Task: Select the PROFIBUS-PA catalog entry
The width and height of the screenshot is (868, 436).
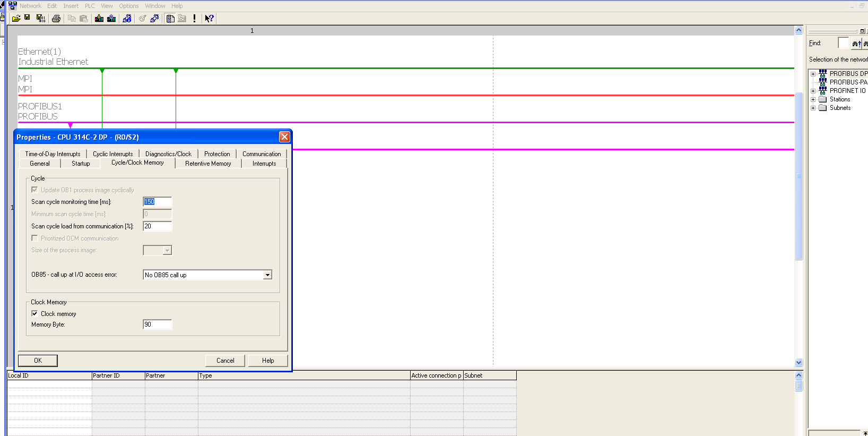Action: click(848, 82)
